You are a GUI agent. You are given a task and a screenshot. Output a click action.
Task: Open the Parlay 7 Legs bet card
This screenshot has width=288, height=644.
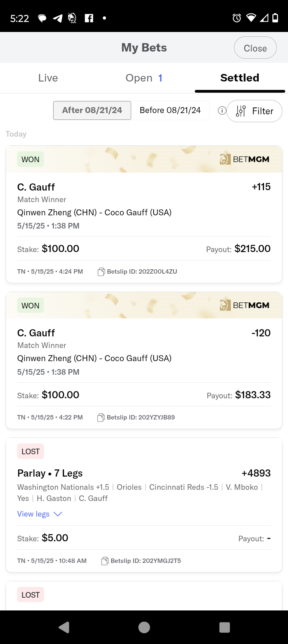pos(144,505)
